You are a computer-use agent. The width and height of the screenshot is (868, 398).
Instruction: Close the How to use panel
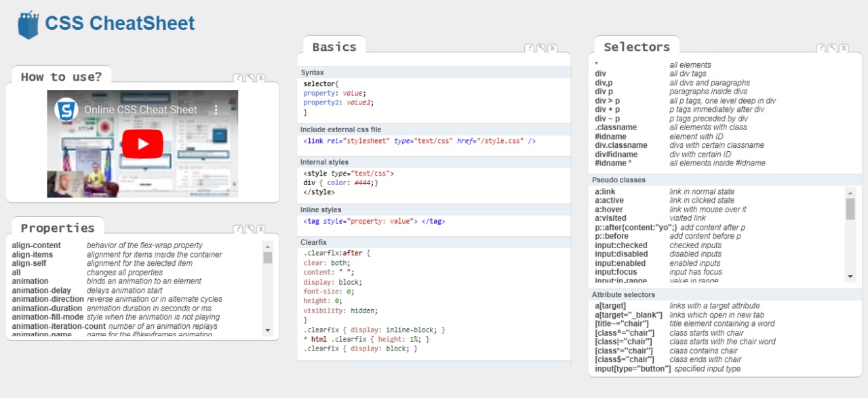(261, 79)
